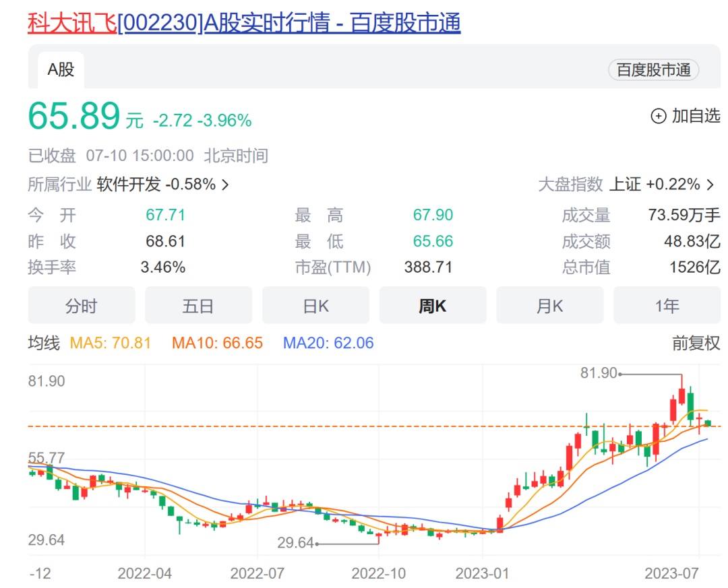Toggle the MA20 moving average legend
Viewport: 728px width, 588px height.
coord(328,344)
